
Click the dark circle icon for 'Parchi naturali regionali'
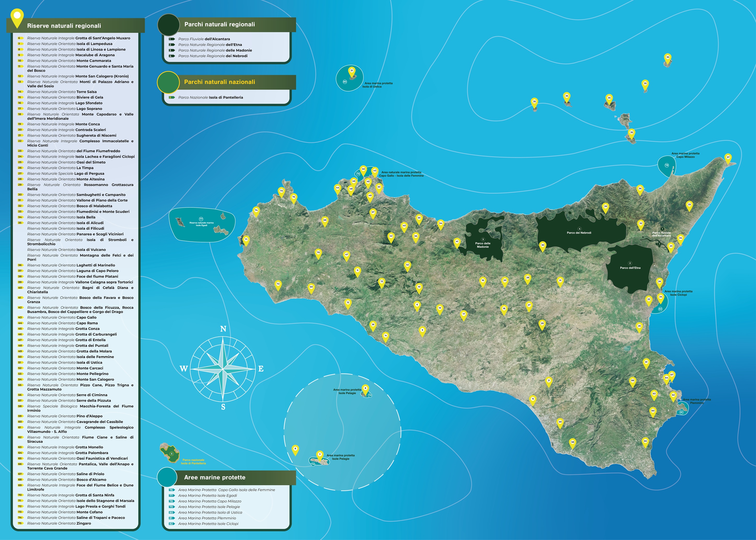tap(169, 25)
